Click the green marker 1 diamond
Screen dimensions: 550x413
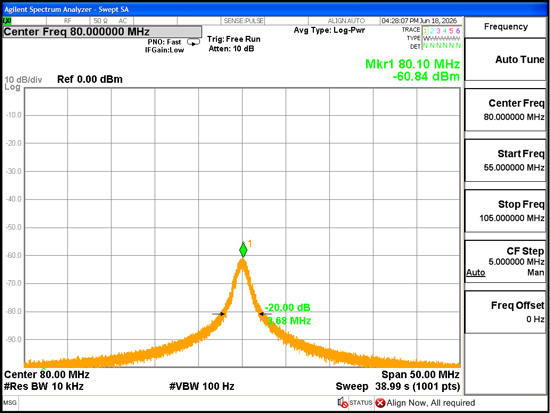click(243, 250)
